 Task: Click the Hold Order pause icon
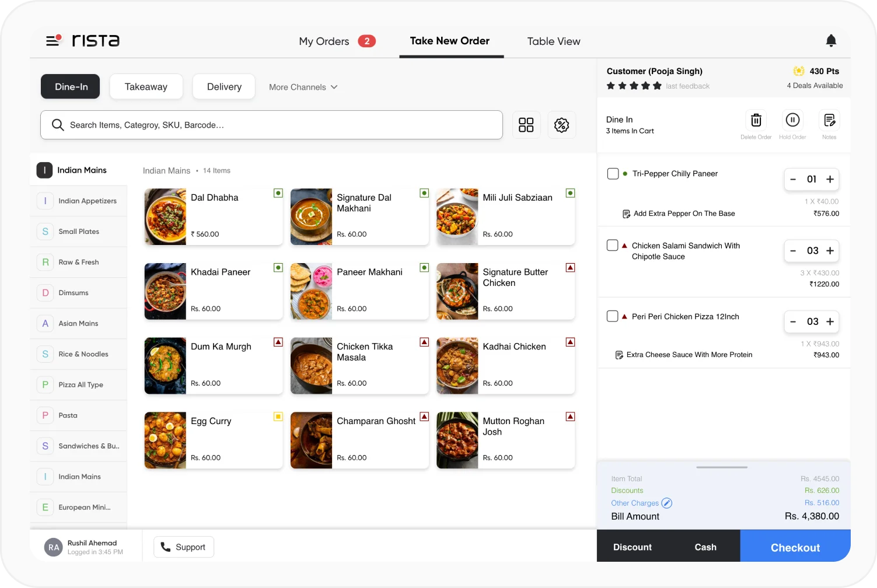792,121
